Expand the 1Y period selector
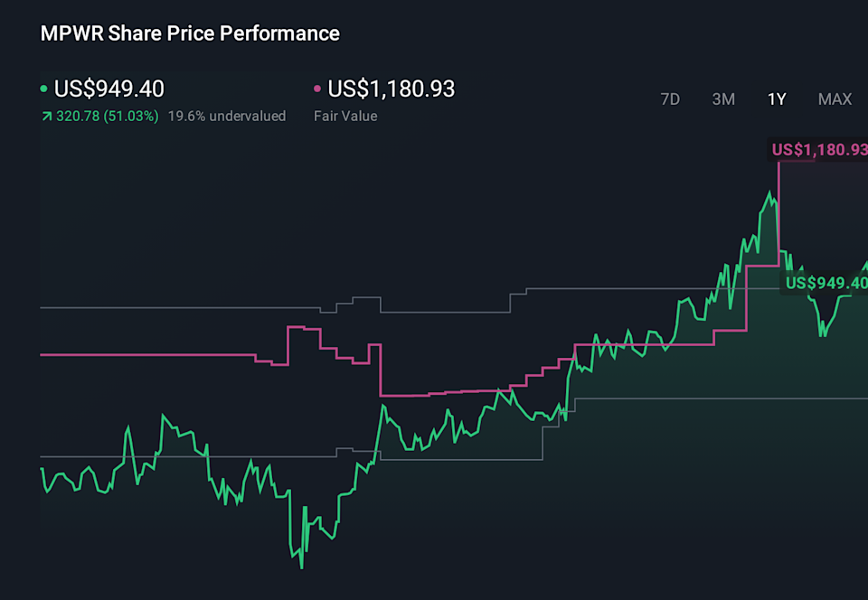 [x=777, y=99]
